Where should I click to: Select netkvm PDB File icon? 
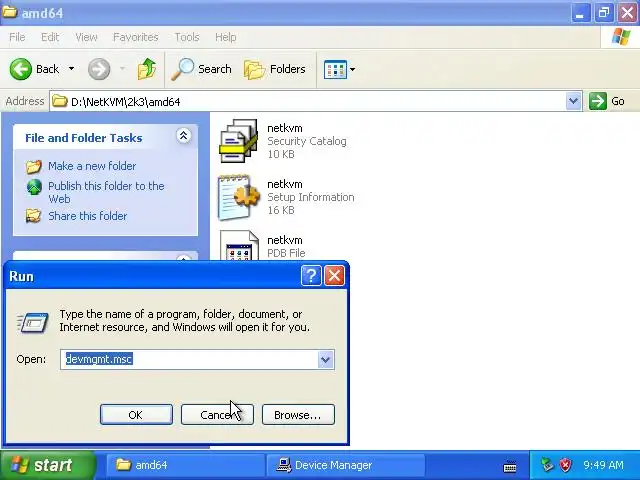[239, 245]
